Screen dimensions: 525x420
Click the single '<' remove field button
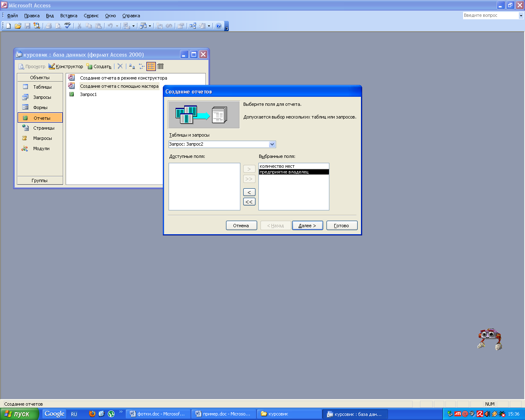click(x=249, y=192)
